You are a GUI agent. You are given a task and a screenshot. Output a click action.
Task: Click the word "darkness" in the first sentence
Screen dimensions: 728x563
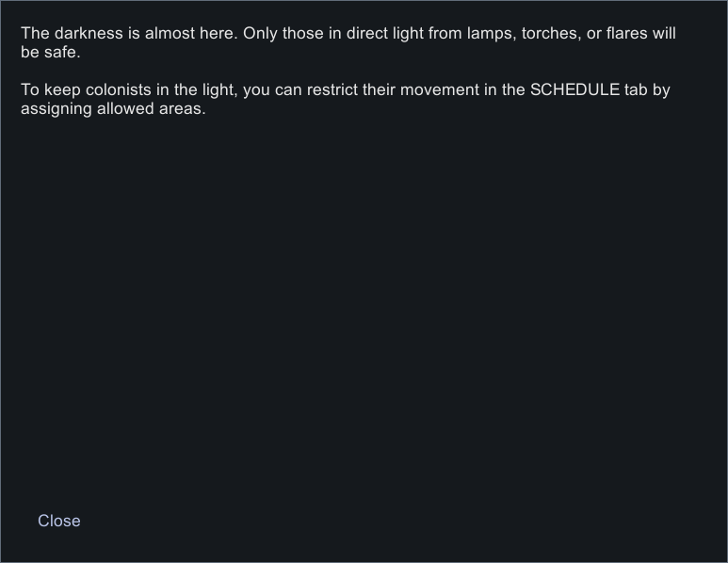click(89, 34)
